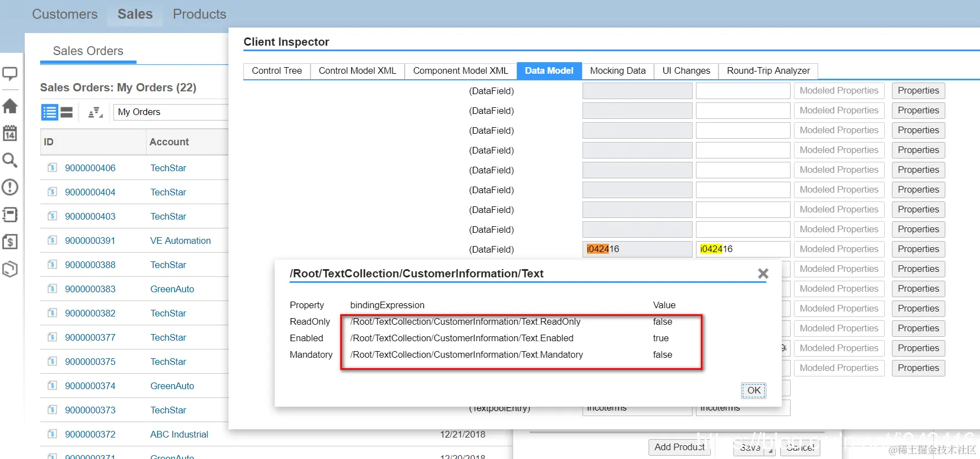Image resolution: width=980 pixels, height=459 pixels.
Task: Select the Data Model tab
Action: pos(549,71)
